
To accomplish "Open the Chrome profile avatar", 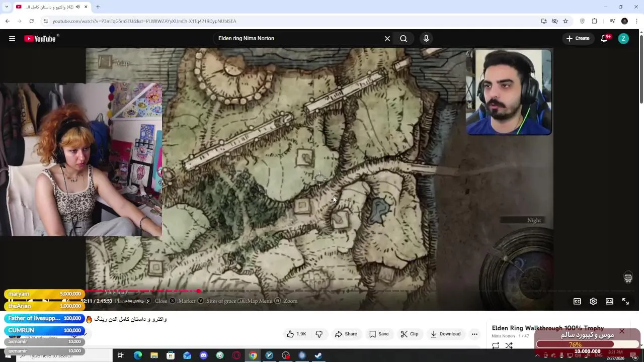I will [x=624, y=21].
